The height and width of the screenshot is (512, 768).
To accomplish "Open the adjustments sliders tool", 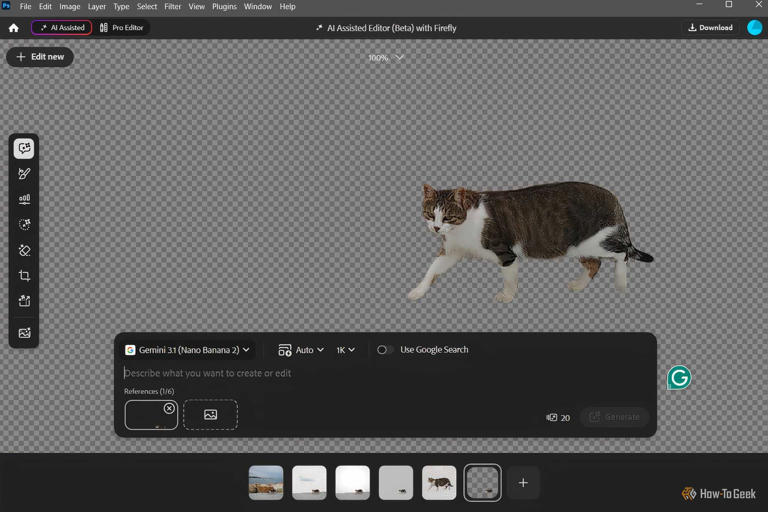I will (x=24, y=199).
